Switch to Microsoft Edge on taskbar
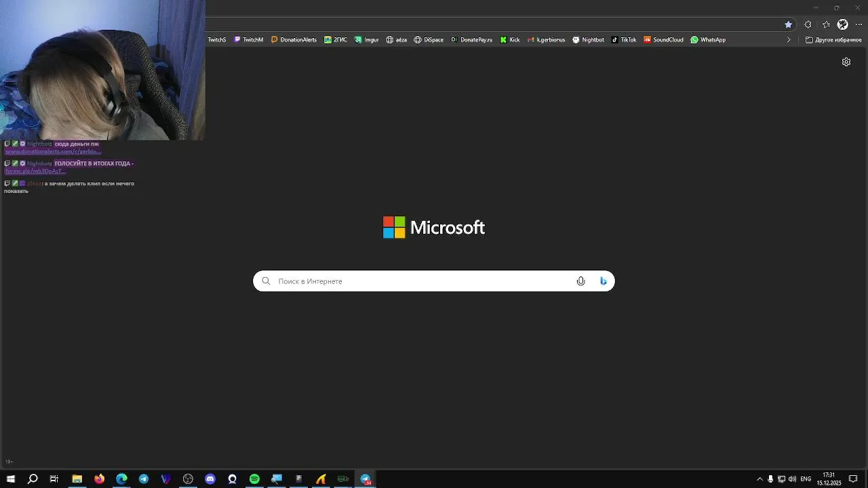 tap(121, 479)
